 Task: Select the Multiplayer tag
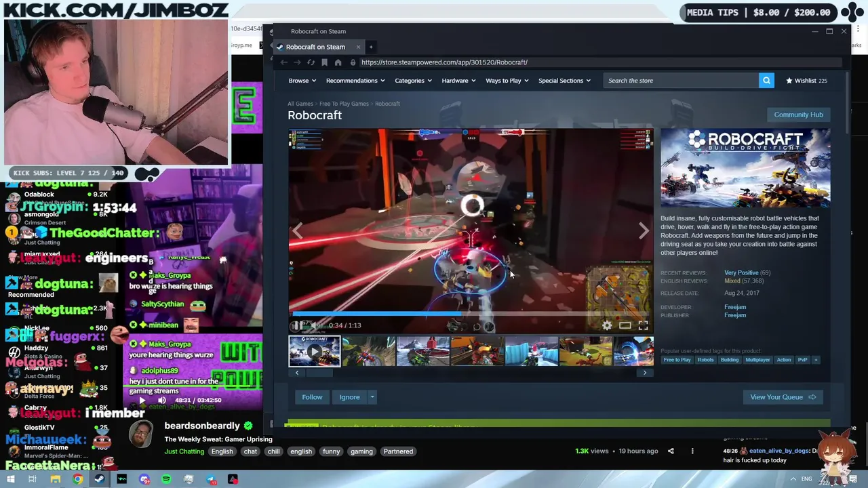tap(757, 360)
